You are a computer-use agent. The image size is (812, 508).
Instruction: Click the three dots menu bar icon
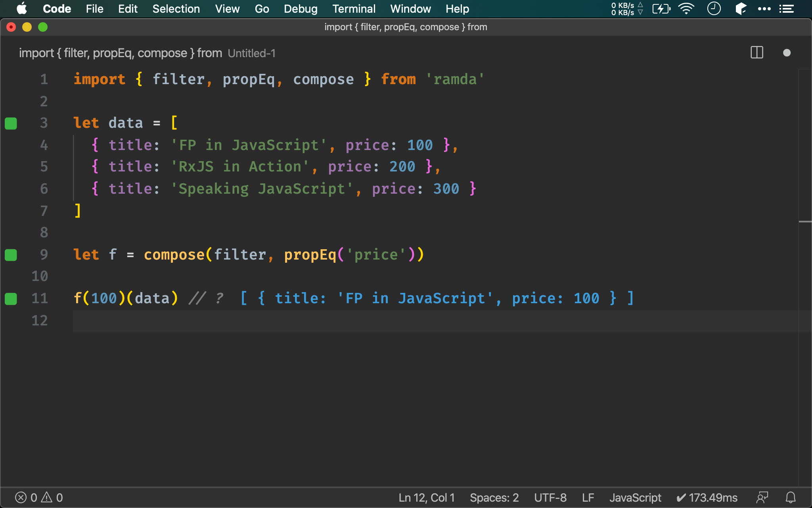click(x=764, y=9)
